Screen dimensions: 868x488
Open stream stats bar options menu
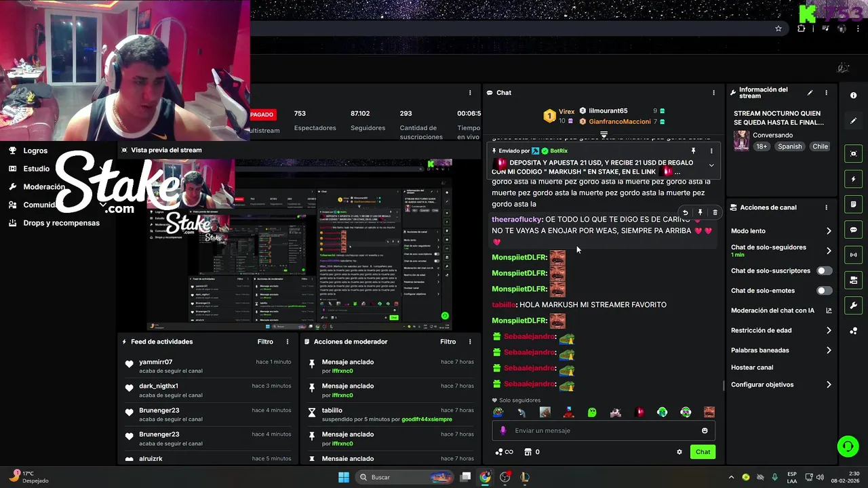pos(470,93)
